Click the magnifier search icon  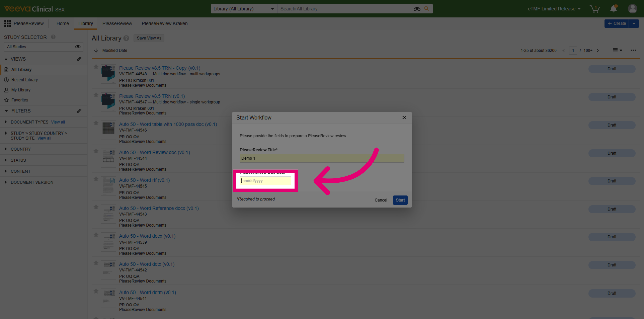click(426, 9)
